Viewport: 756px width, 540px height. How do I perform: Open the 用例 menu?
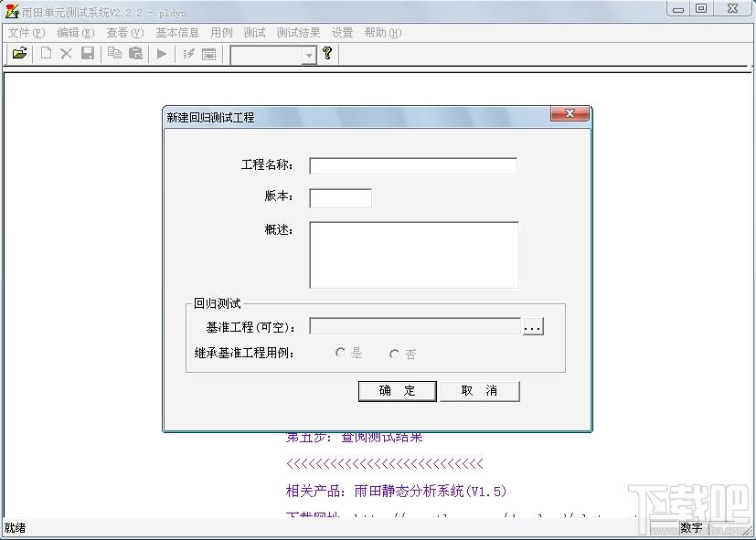[221, 33]
